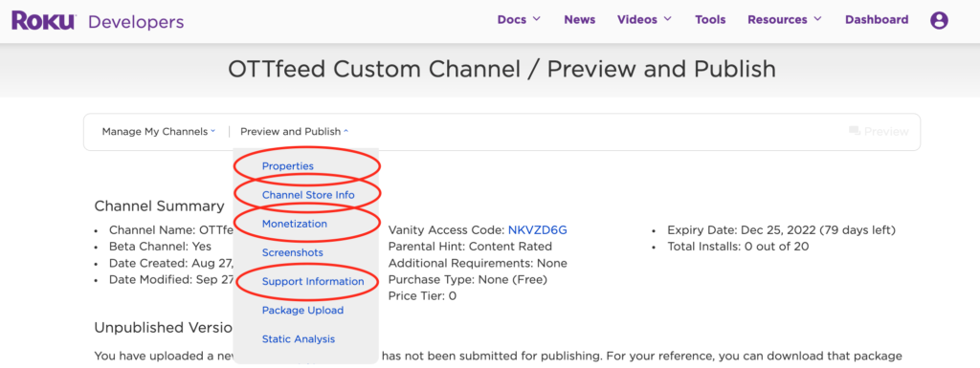Expand the Docs dropdown menu

(519, 19)
